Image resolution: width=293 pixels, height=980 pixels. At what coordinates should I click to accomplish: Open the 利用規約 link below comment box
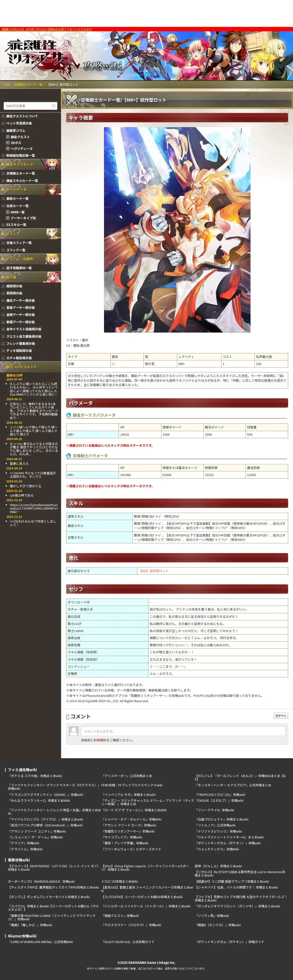tap(100, 740)
